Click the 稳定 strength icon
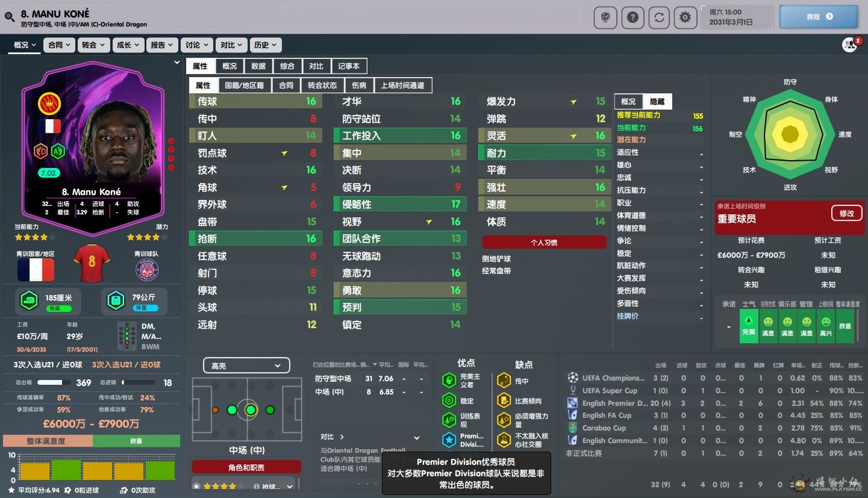 (x=449, y=400)
